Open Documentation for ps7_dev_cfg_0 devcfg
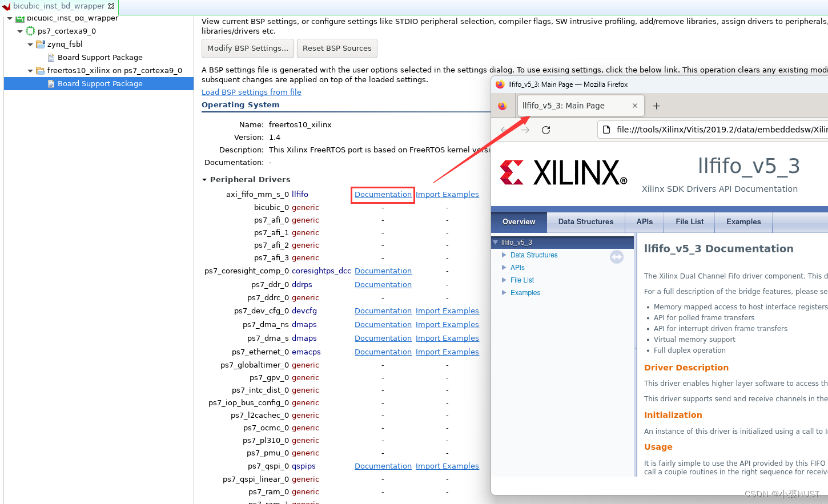The width and height of the screenshot is (828, 504). pos(383,311)
